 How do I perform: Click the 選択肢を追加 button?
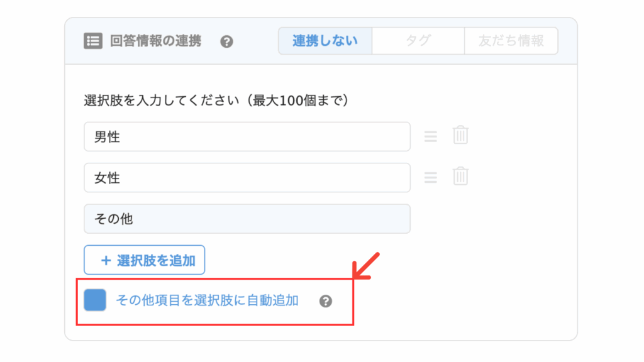[145, 260]
